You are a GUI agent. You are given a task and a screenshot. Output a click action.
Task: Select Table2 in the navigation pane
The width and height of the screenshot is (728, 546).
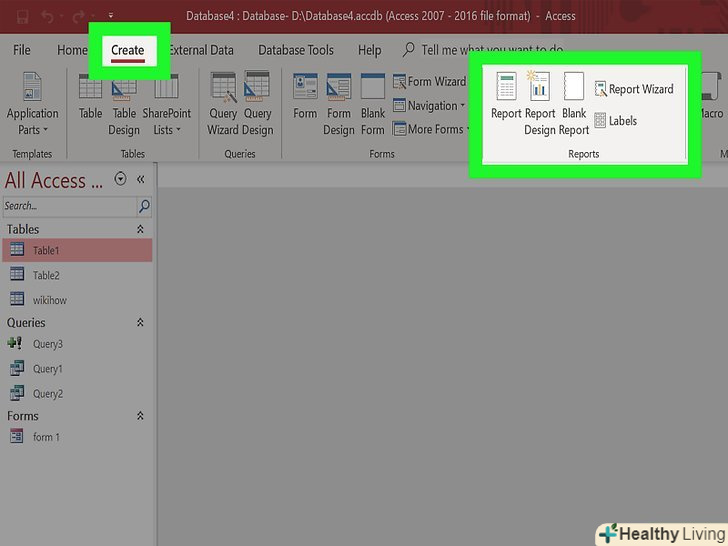click(x=77, y=275)
